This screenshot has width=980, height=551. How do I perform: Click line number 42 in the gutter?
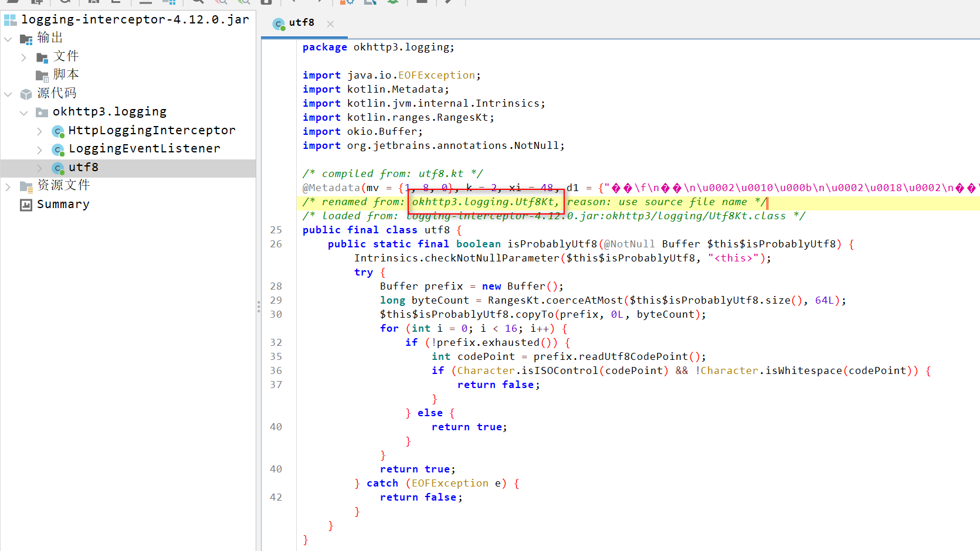point(276,497)
